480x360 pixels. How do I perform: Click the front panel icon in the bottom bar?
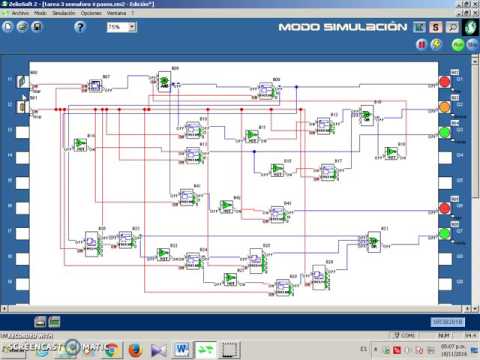[x=40, y=322]
